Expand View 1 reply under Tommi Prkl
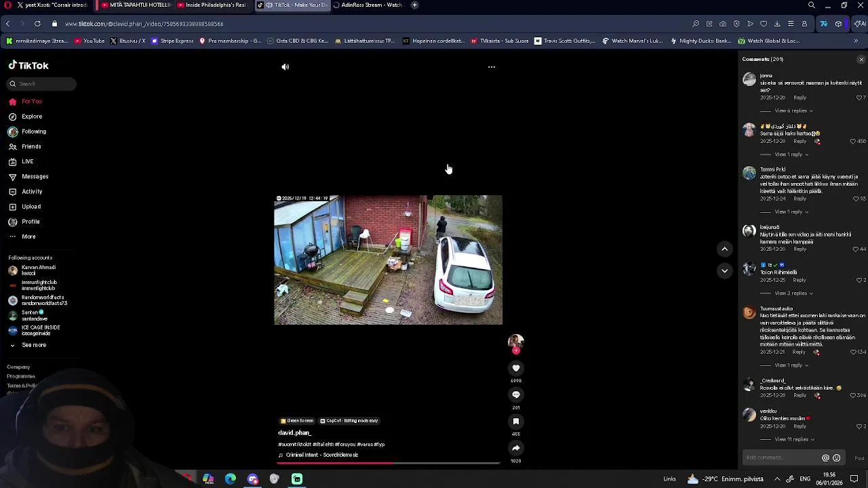868x488 pixels. pos(791,211)
